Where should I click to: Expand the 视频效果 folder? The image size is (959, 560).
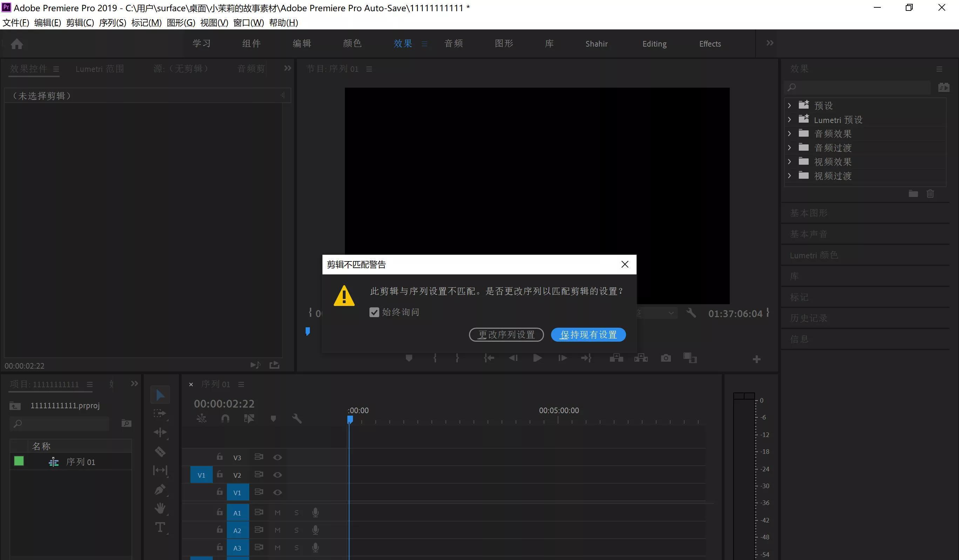pos(789,162)
